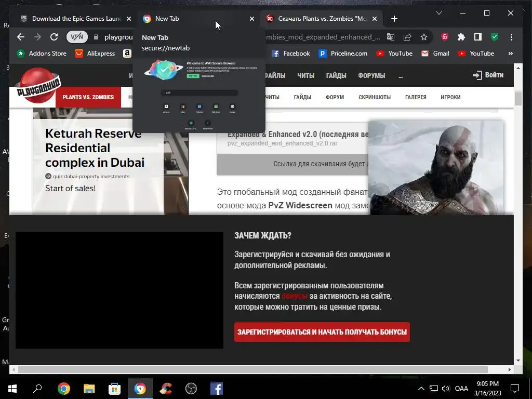Open the СКРИНШОТЫ game submenu item
This screenshot has width=532, height=399.
(375, 97)
